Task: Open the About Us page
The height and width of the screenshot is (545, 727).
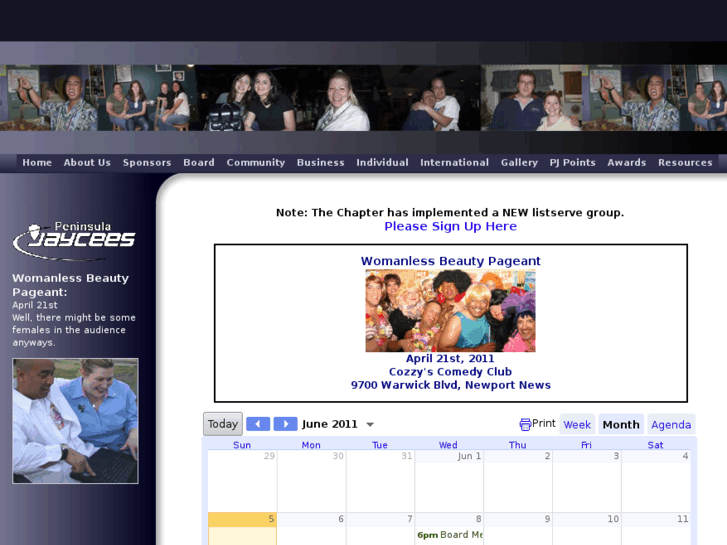Action: pyautogui.click(x=87, y=162)
